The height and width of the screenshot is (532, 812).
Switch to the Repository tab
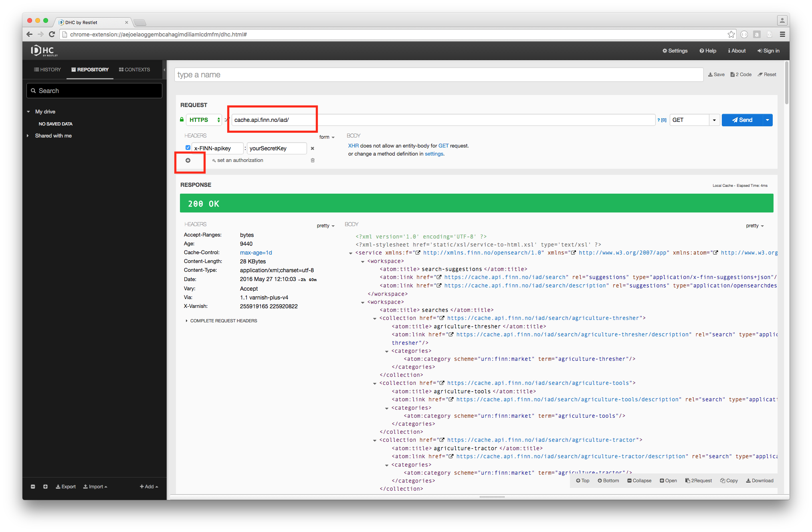click(x=90, y=70)
